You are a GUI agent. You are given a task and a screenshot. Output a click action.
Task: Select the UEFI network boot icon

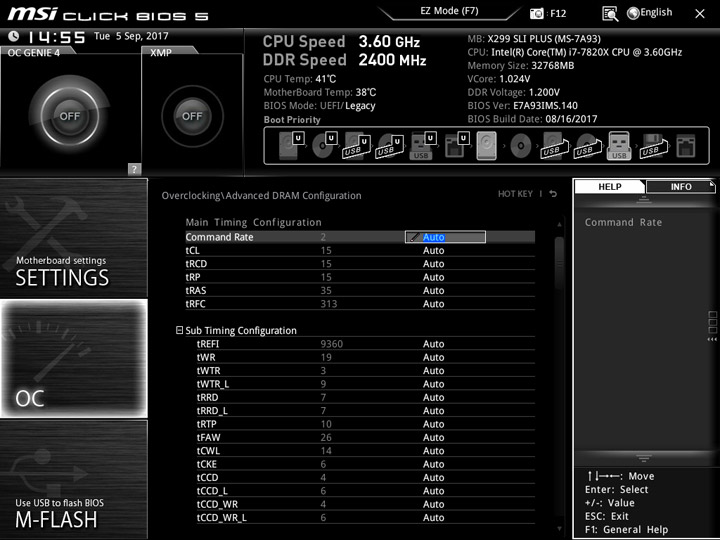click(456, 146)
